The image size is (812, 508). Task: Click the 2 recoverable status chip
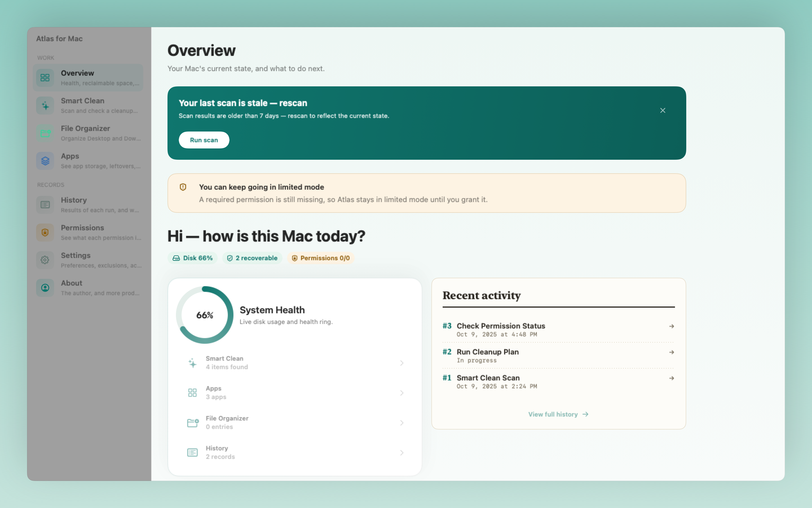coord(252,258)
